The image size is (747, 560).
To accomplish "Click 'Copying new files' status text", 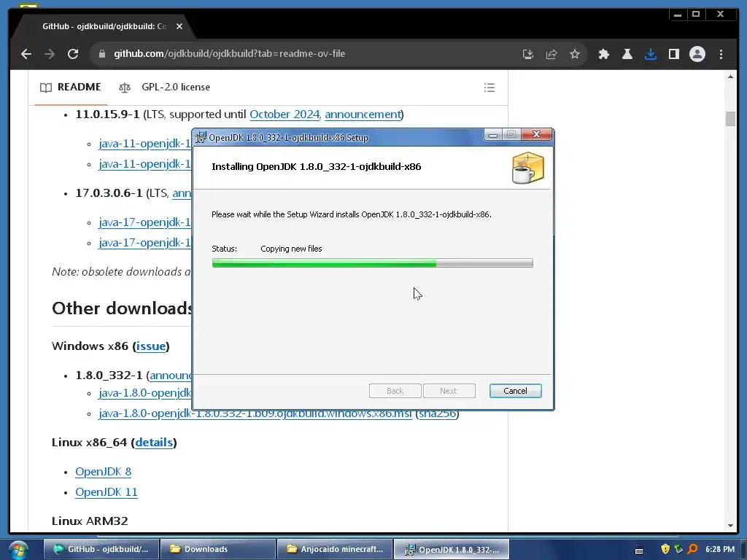I will (291, 249).
